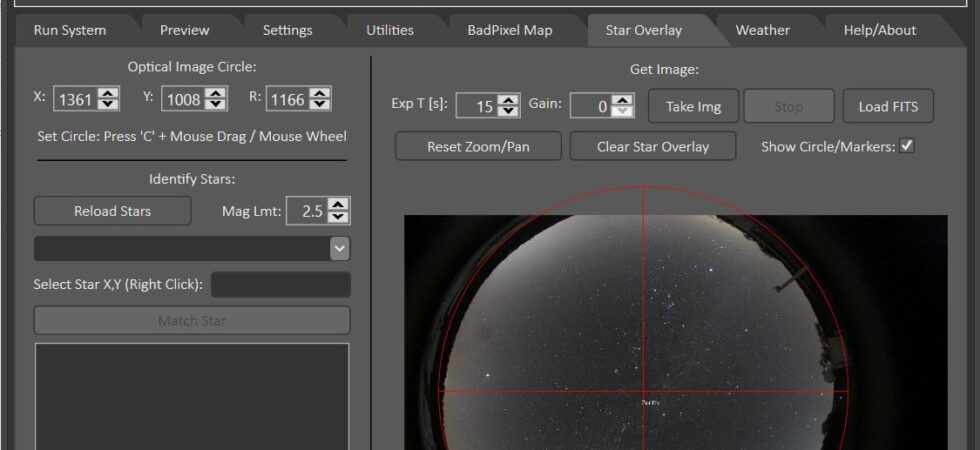Click the Stop button
This screenshot has width=980, height=450.
point(789,106)
